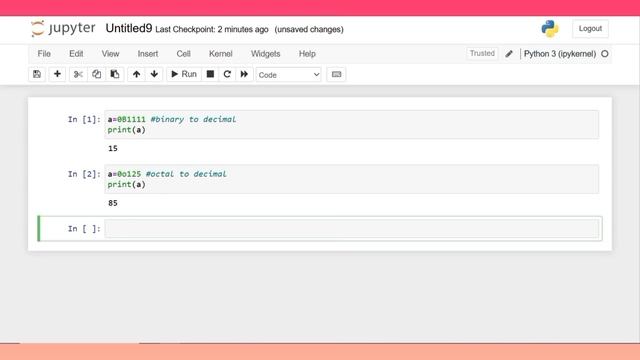Open the Widgets menu

tap(265, 54)
